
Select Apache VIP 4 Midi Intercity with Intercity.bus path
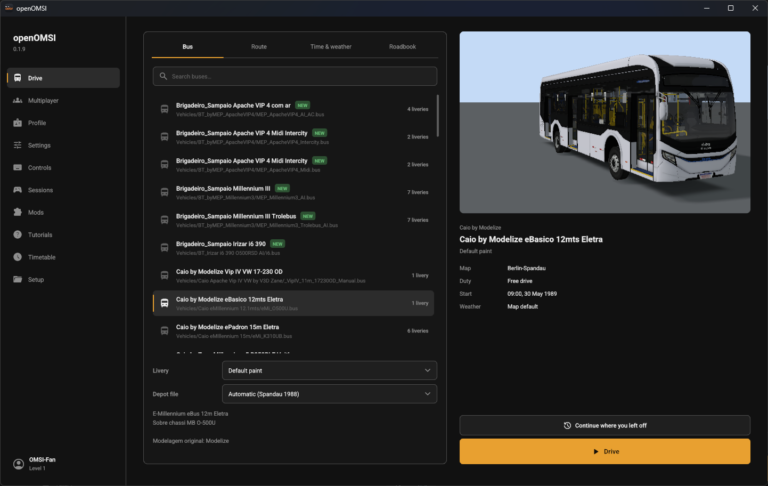click(x=293, y=137)
